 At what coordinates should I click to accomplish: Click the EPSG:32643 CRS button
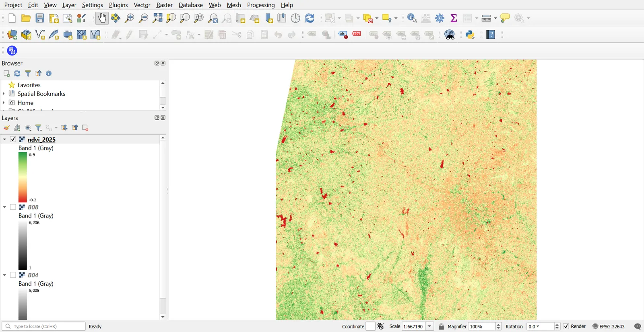point(609,326)
